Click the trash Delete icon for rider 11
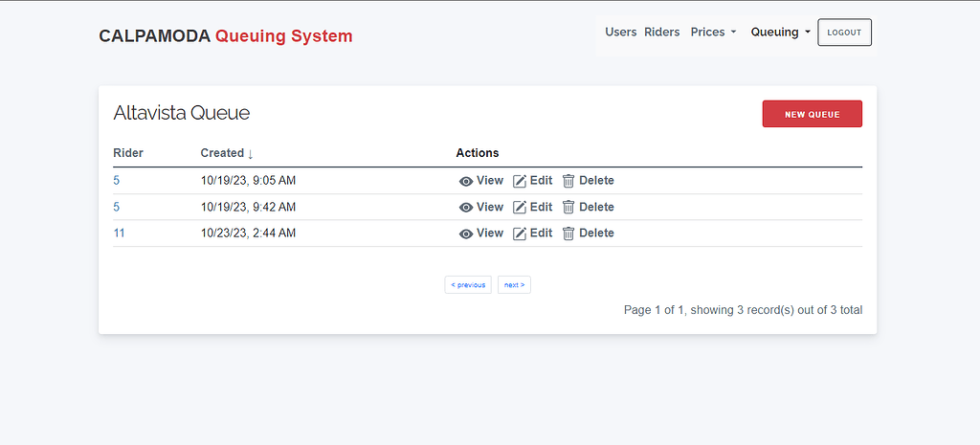Viewport: 980px width, 445px height. 568,234
